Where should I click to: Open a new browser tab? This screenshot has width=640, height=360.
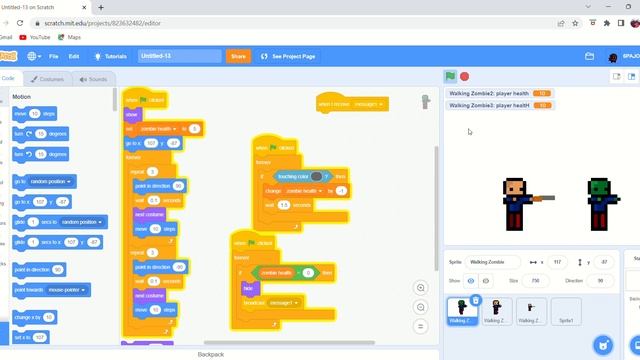tap(101, 7)
